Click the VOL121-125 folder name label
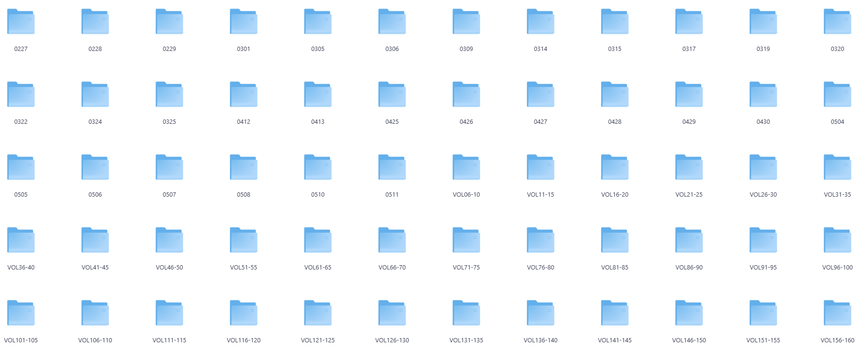Image resolution: width=868 pixels, height=349 pixels. (x=318, y=340)
